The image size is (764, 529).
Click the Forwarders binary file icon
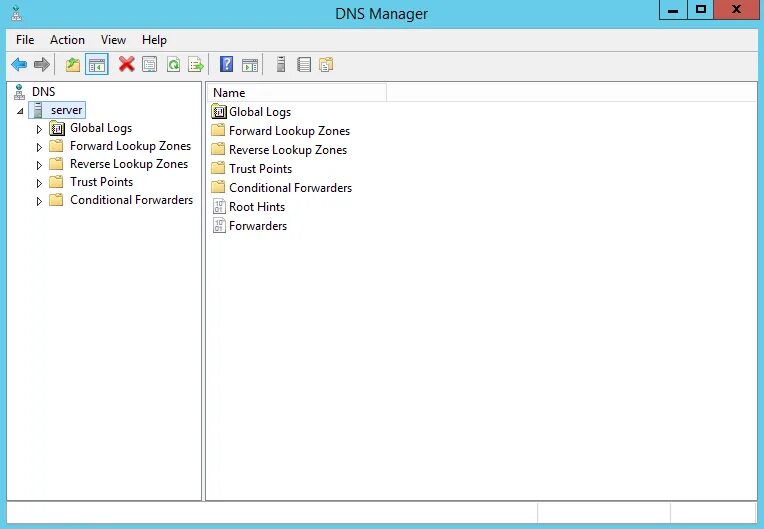tap(219, 226)
